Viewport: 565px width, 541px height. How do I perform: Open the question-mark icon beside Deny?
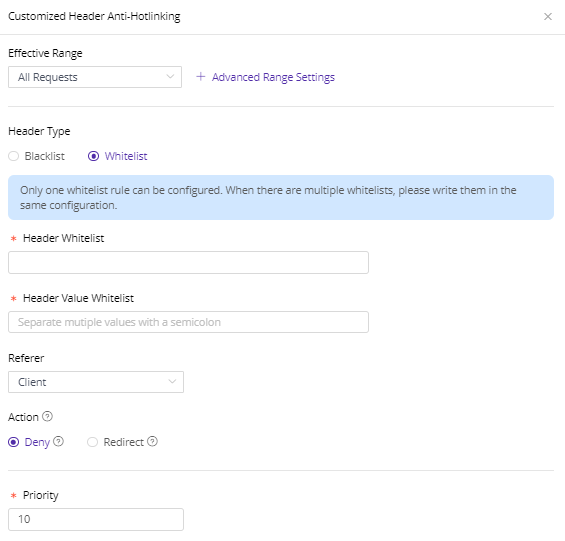[58, 441]
